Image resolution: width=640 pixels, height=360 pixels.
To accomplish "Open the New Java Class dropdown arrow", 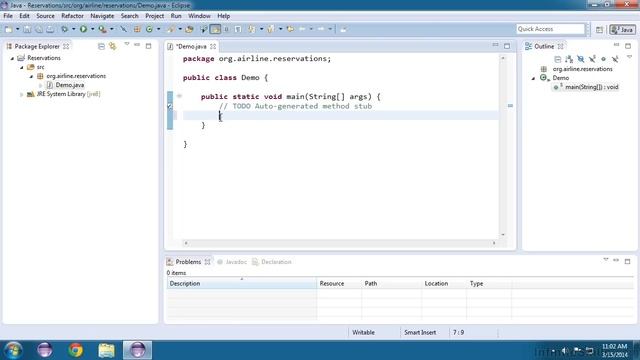I will 158,29.
